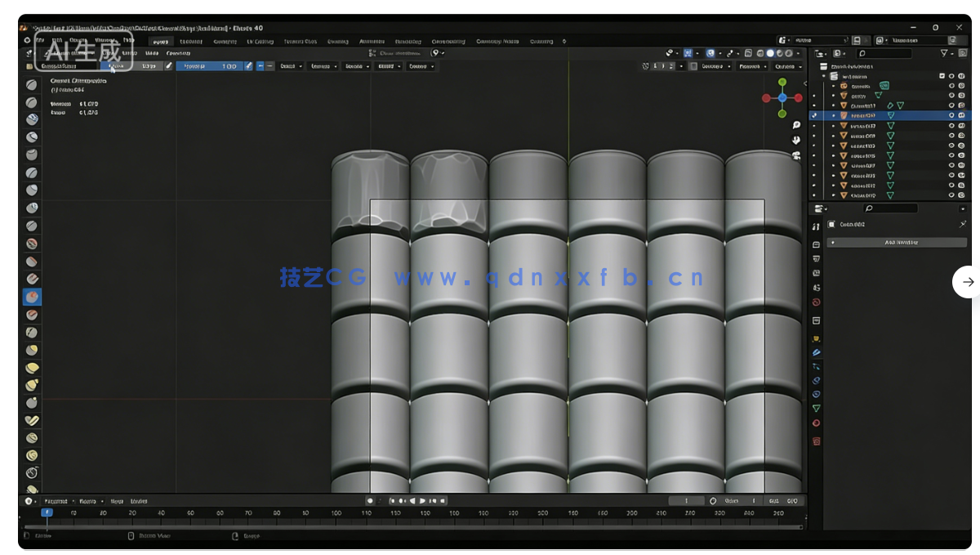Switch to rendered viewport shading

point(789,52)
